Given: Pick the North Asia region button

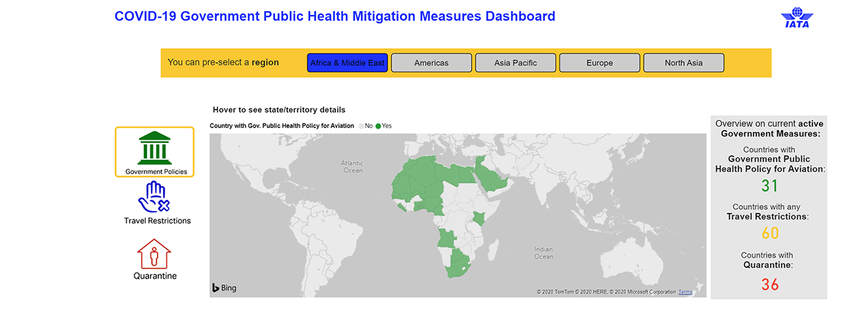Looking at the screenshot, I should [684, 63].
